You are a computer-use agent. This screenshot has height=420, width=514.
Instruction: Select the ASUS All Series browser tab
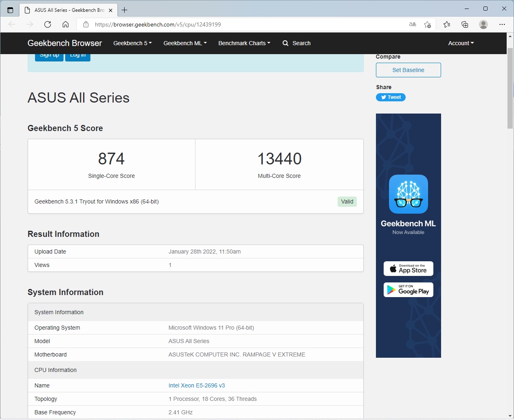[x=68, y=10]
